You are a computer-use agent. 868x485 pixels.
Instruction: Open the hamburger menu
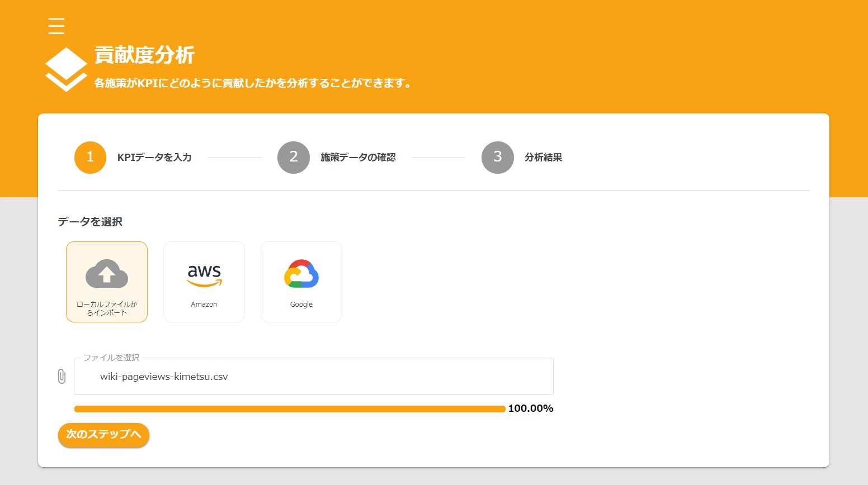tap(56, 26)
